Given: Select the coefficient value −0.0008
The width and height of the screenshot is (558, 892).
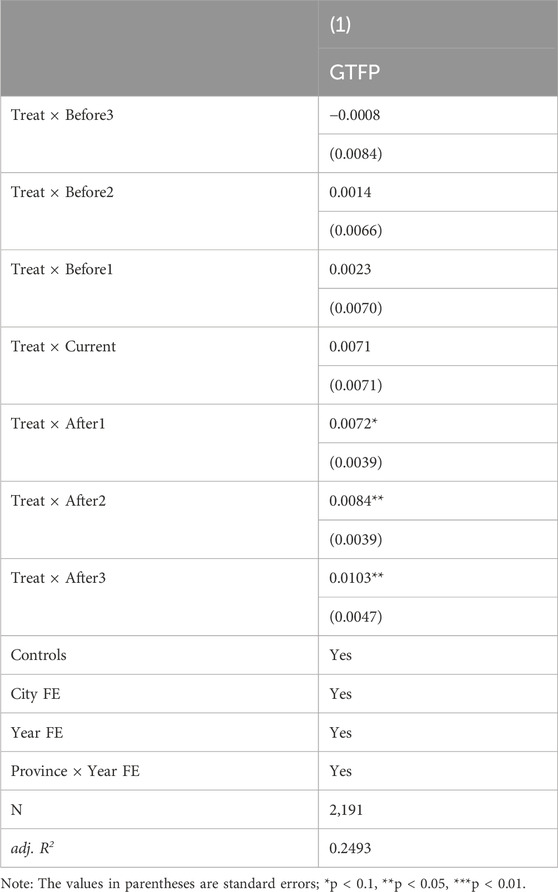Looking at the screenshot, I should 354,115.
